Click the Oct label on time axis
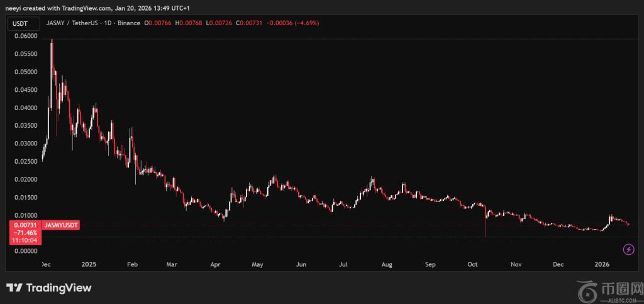Image resolution: width=644 pixels, height=304 pixels. [473, 264]
